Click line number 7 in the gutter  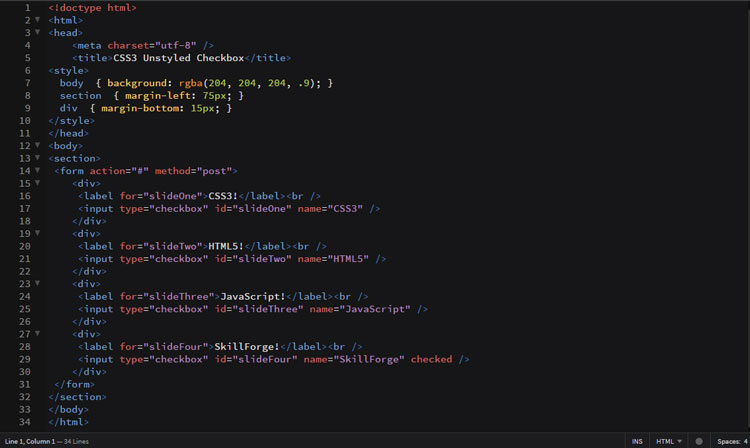coord(27,83)
